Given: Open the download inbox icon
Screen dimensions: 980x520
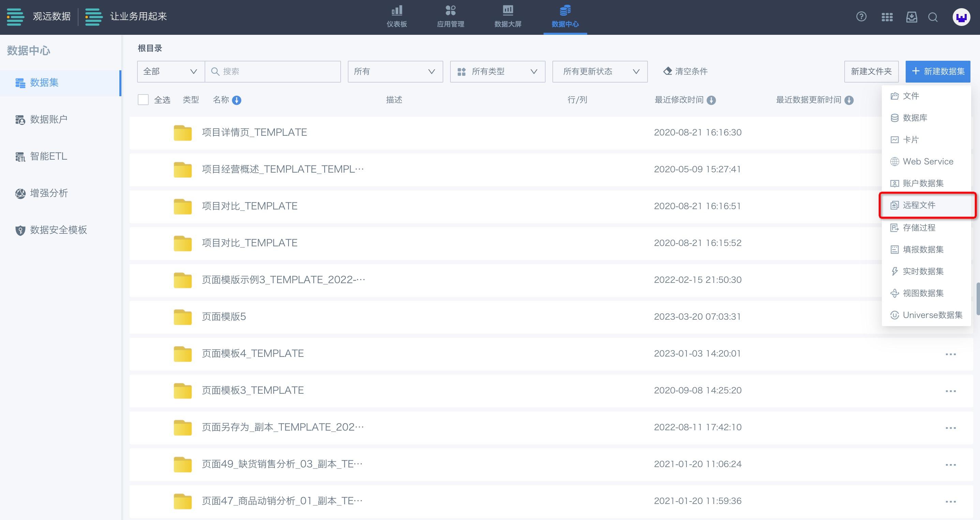Looking at the screenshot, I should point(911,17).
